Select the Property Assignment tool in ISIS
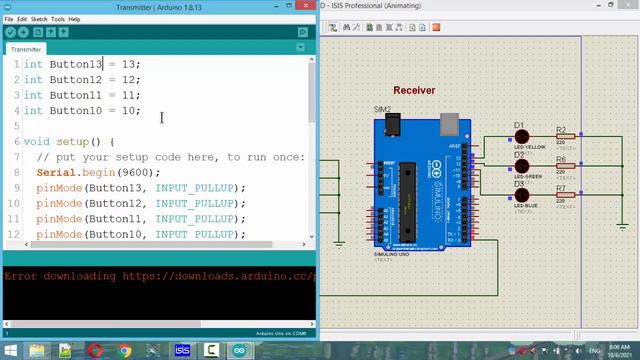Viewport: 640px width, 360px height. pos(356,27)
